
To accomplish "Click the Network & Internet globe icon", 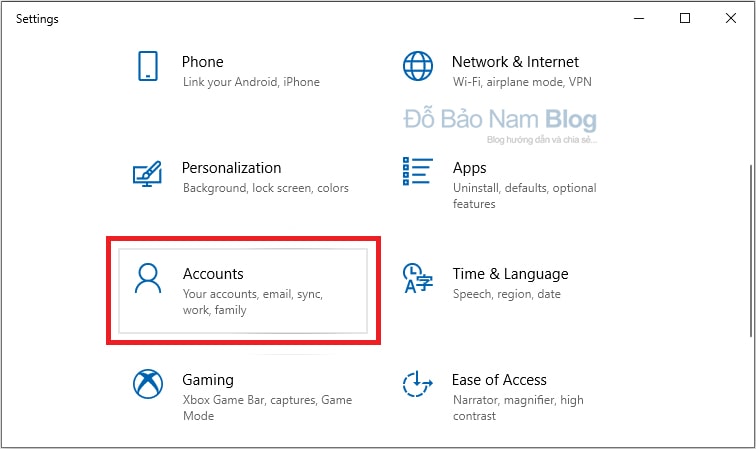I will click(418, 66).
